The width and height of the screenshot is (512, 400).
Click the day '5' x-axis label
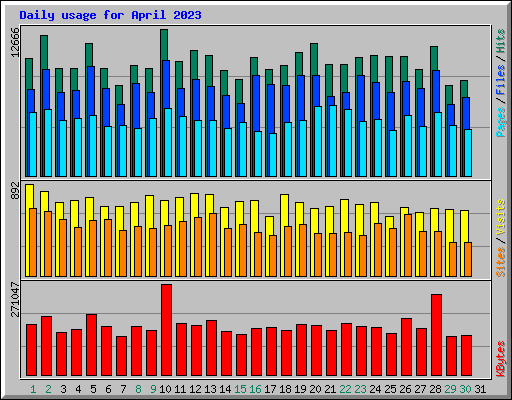point(93,389)
